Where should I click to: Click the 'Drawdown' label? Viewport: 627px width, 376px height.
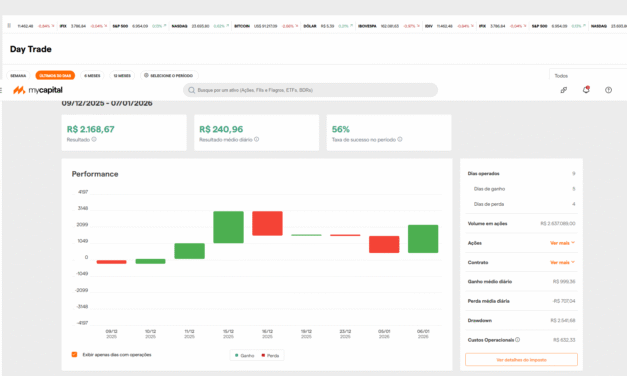coord(480,320)
